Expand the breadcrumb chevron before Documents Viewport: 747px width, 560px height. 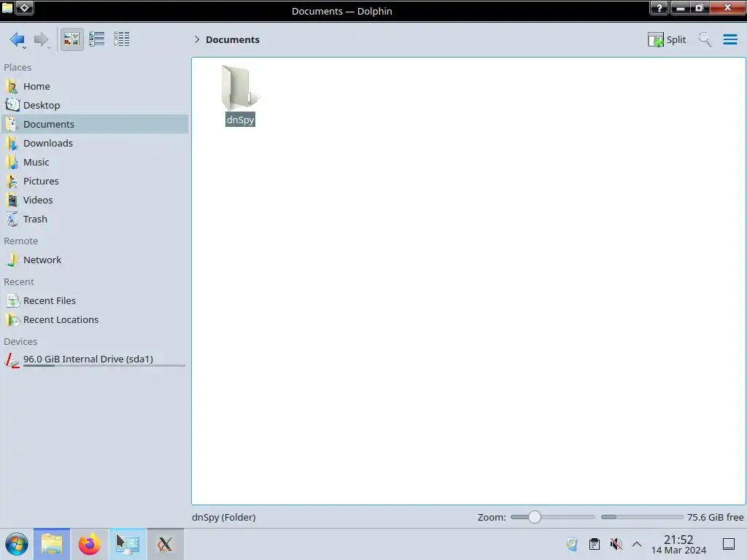point(197,39)
